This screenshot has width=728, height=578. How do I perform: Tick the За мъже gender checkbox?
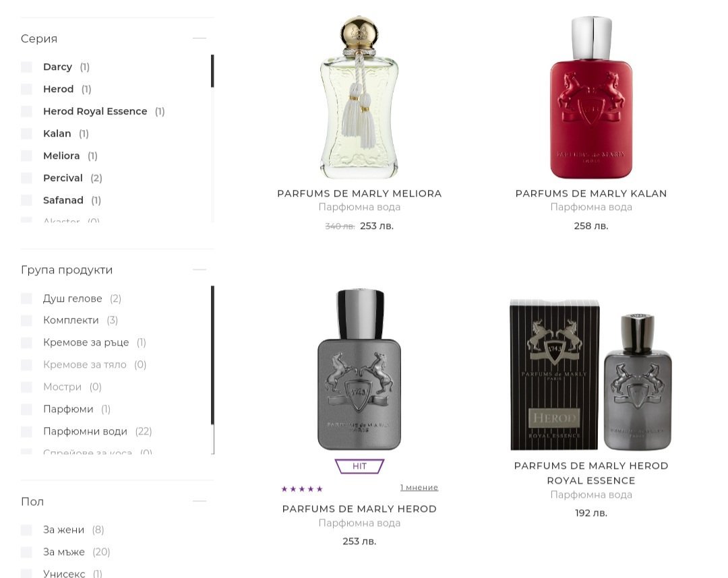[x=26, y=552]
